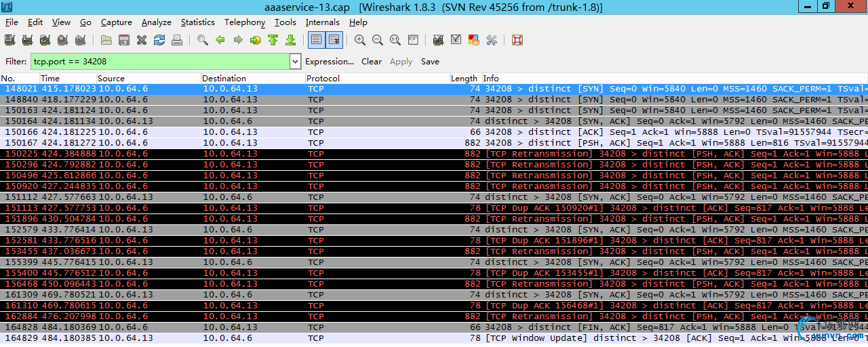Image resolution: width=868 pixels, height=347 pixels.
Task: Open the Internals menu
Action: [x=323, y=22]
